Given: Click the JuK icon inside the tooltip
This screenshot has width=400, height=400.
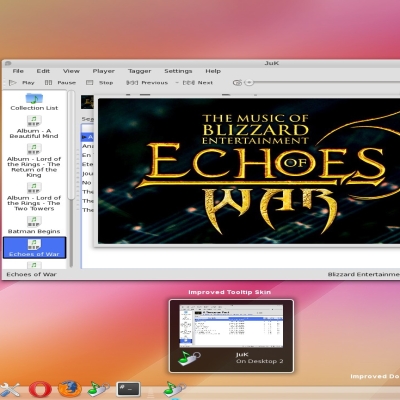Looking at the screenshot, I should click(x=189, y=358).
